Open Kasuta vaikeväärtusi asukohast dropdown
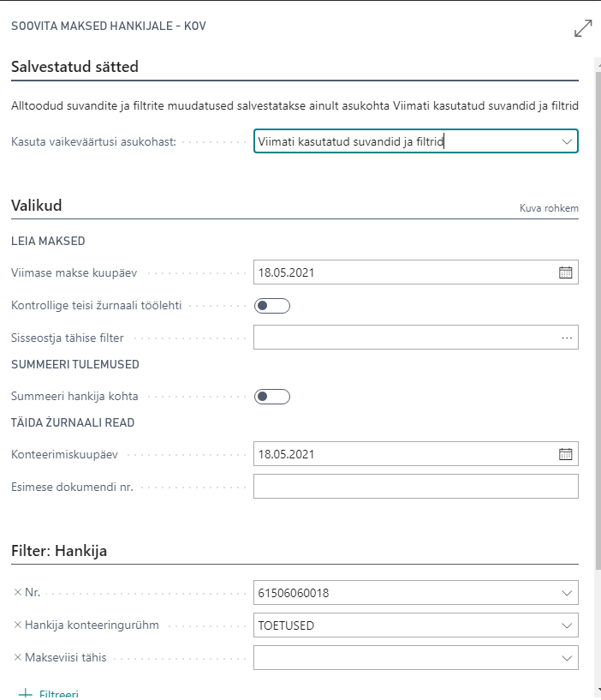Screen dimensions: 601x700 pos(566,141)
